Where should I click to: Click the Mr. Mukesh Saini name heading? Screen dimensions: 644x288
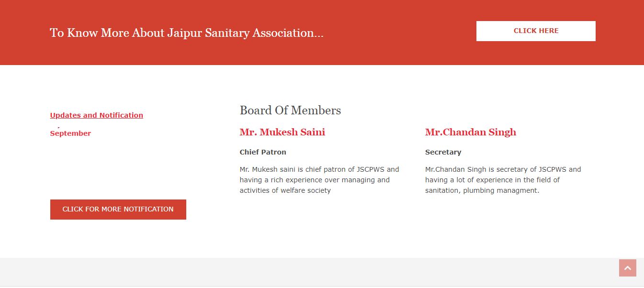tap(282, 133)
